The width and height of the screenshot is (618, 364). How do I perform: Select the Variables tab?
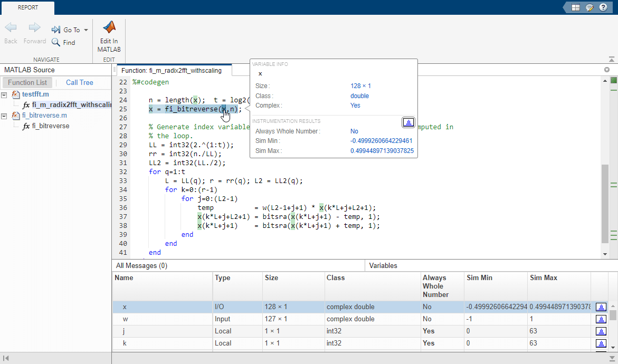coord(383,266)
